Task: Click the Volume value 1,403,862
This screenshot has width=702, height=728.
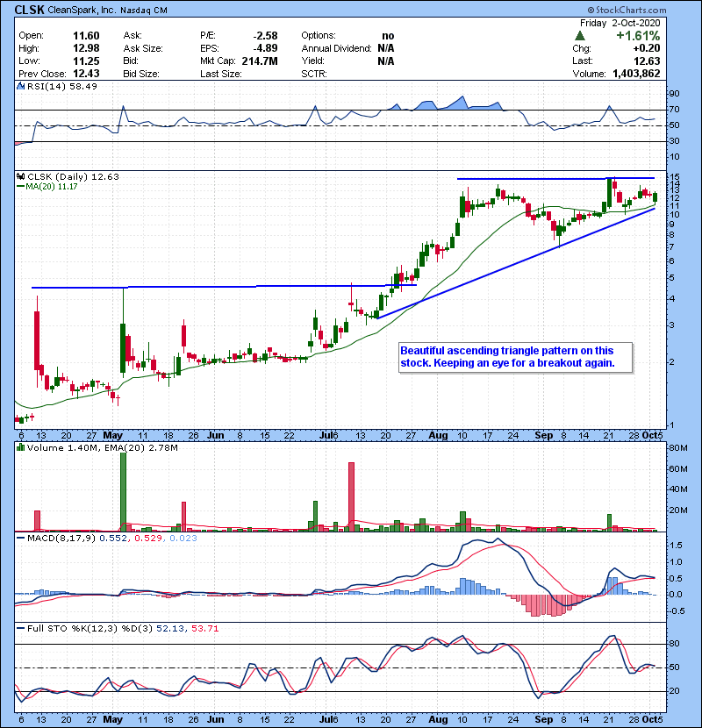Action: (636, 74)
